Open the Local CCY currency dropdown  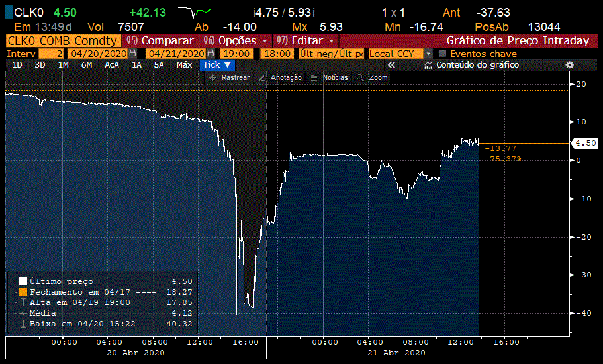pyautogui.click(x=428, y=53)
